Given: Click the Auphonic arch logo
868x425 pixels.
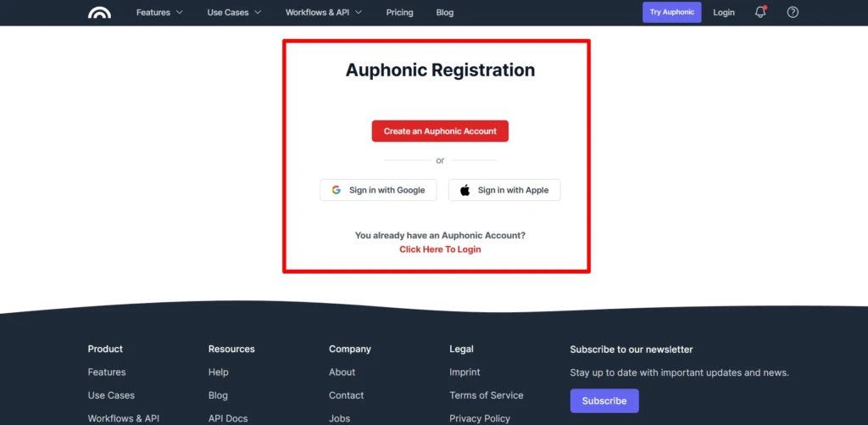Looking at the screenshot, I should (x=99, y=12).
